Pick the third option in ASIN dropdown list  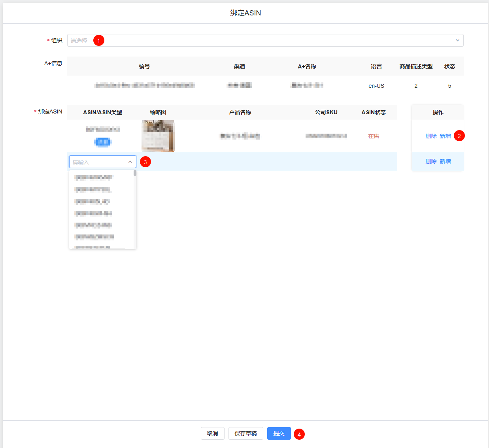tap(93, 201)
